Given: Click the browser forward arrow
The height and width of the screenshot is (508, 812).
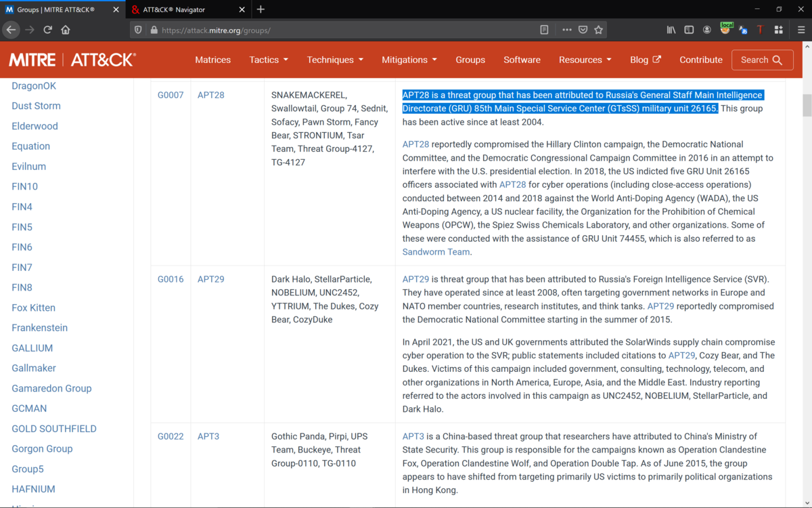Looking at the screenshot, I should [29, 30].
